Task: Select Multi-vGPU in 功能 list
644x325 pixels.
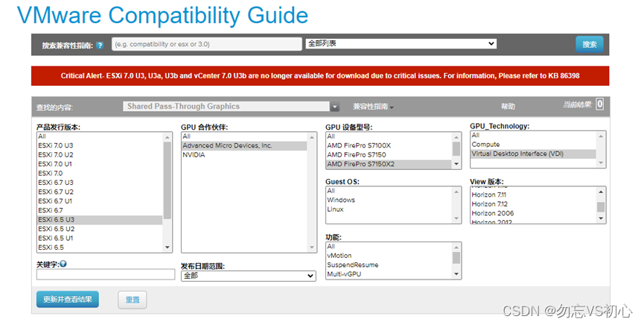Action: [389, 274]
